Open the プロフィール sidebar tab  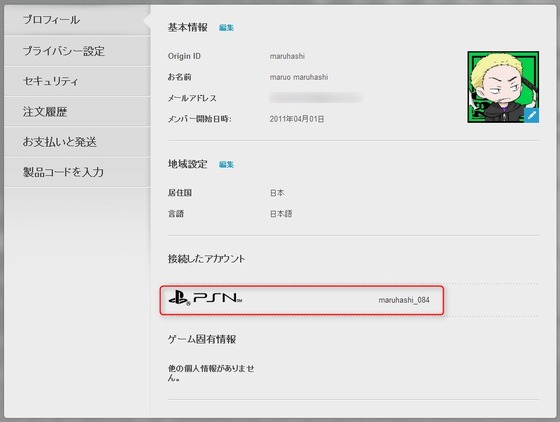pyautogui.click(x=77, y=20)
